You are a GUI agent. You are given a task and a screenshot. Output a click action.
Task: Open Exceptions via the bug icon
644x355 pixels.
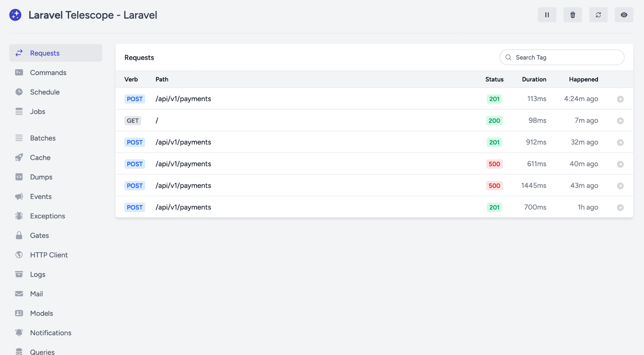point(19,216)
